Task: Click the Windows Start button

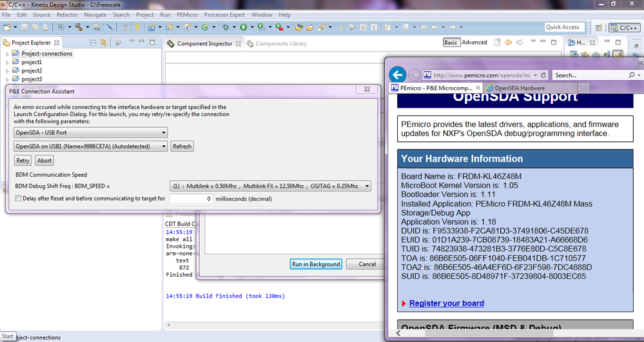Action: 7,336
